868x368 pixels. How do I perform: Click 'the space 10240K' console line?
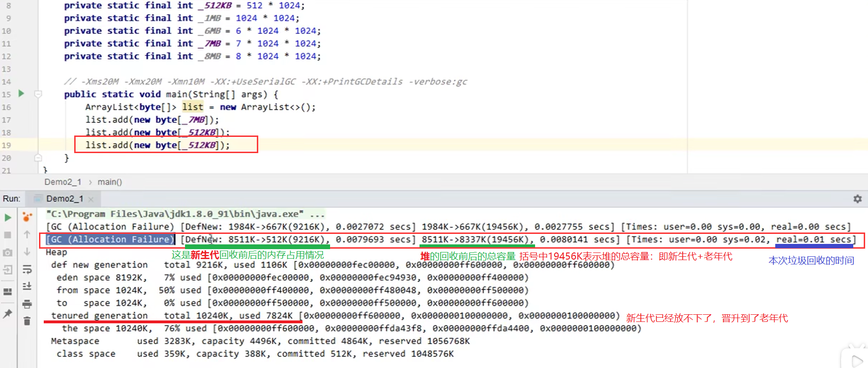pyautogui.click(x=351, y=329)
